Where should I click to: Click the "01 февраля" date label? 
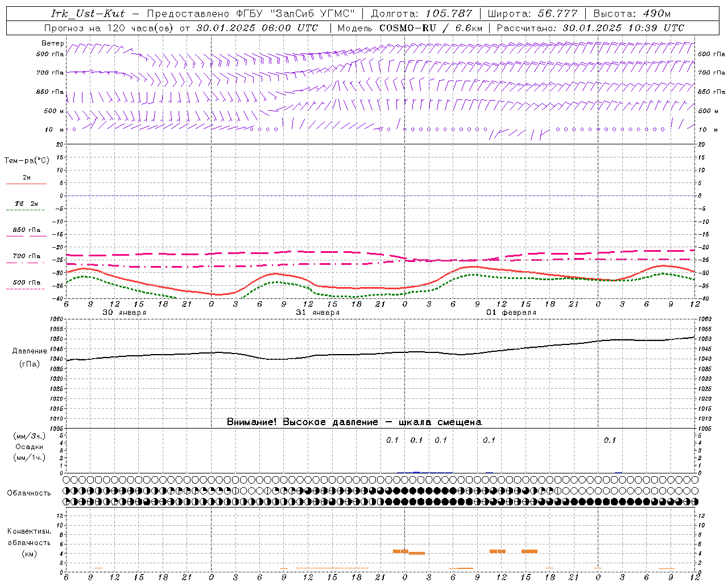(x=511, y=313)
